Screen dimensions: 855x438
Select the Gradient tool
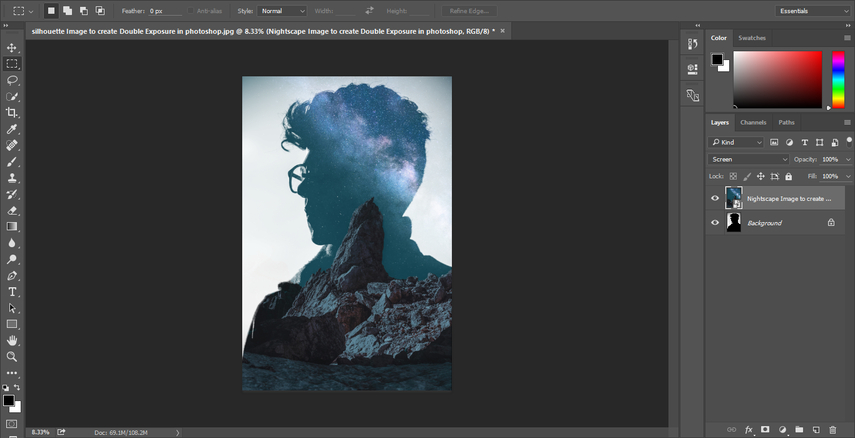[x=11, y=226]
